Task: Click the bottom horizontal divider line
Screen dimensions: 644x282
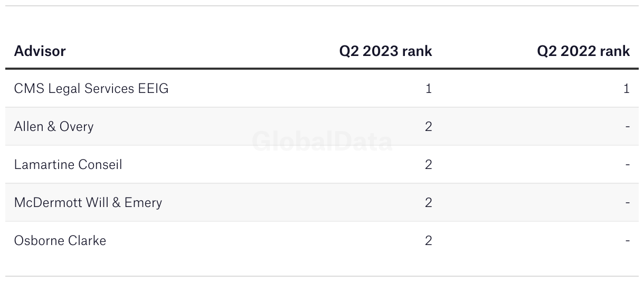Action: click(x=322, y=276)
